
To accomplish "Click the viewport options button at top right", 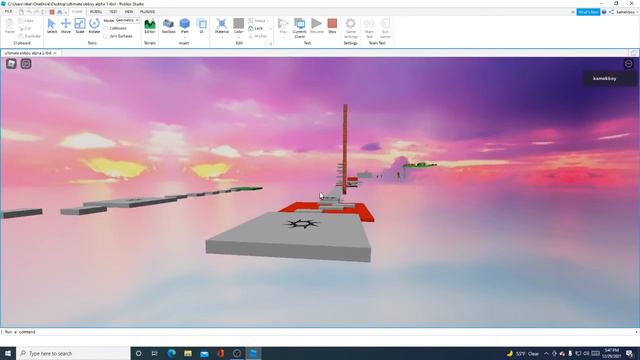I will (629, 64).
